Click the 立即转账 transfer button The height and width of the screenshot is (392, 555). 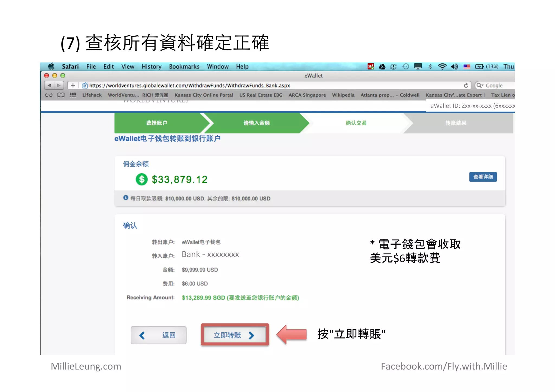click(235, 335)
